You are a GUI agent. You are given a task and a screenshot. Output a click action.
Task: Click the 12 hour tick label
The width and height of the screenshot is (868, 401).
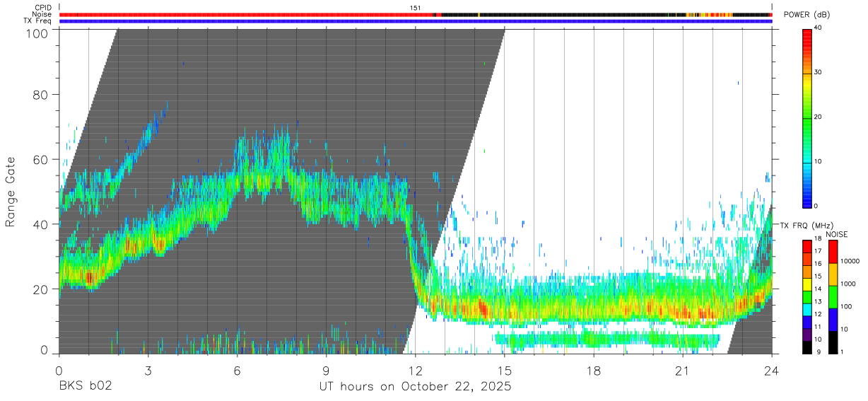point(415,370)
